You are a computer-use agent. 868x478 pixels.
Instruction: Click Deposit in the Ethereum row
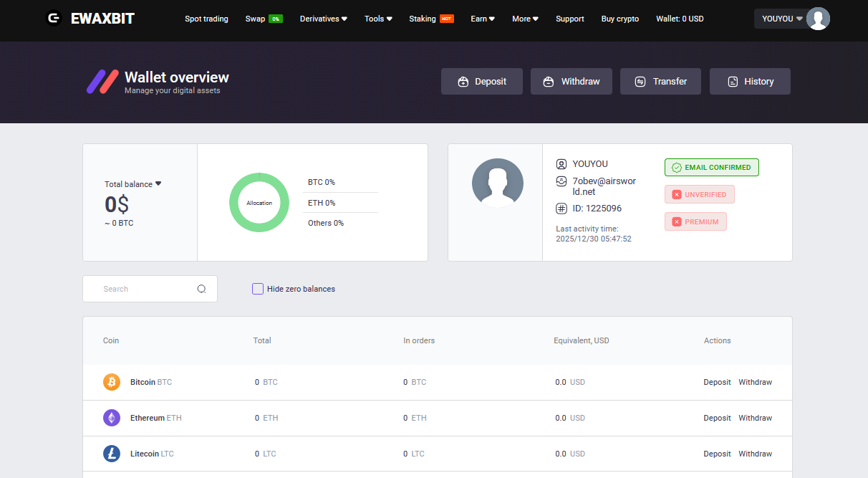[x=717, y=418]
